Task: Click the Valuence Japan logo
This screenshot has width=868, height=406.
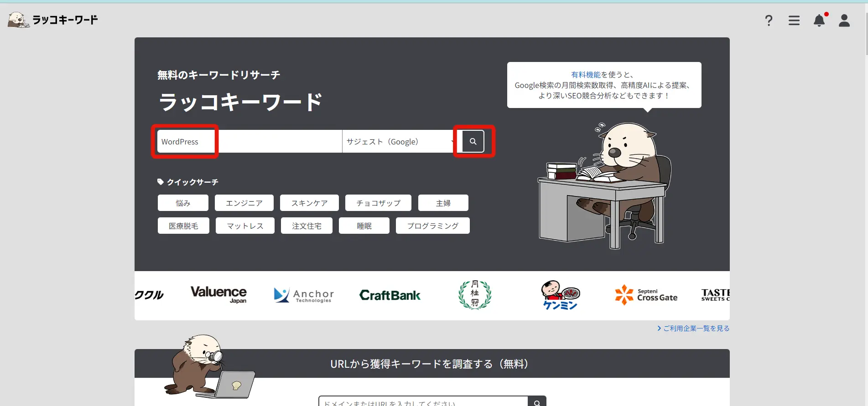Action: tap(218, 295)
